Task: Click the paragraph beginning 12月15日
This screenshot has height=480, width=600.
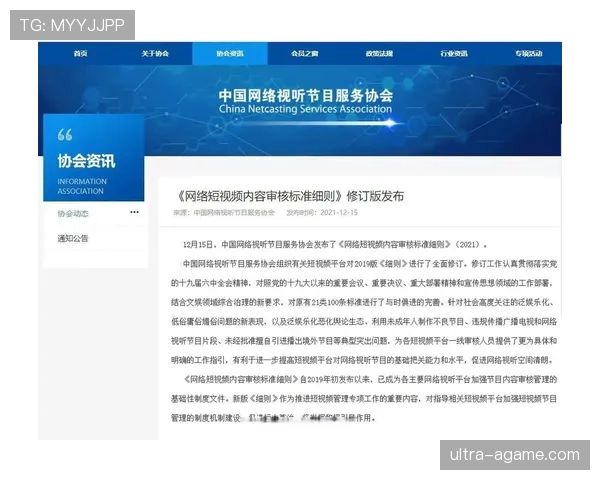Action: point(335,245)
